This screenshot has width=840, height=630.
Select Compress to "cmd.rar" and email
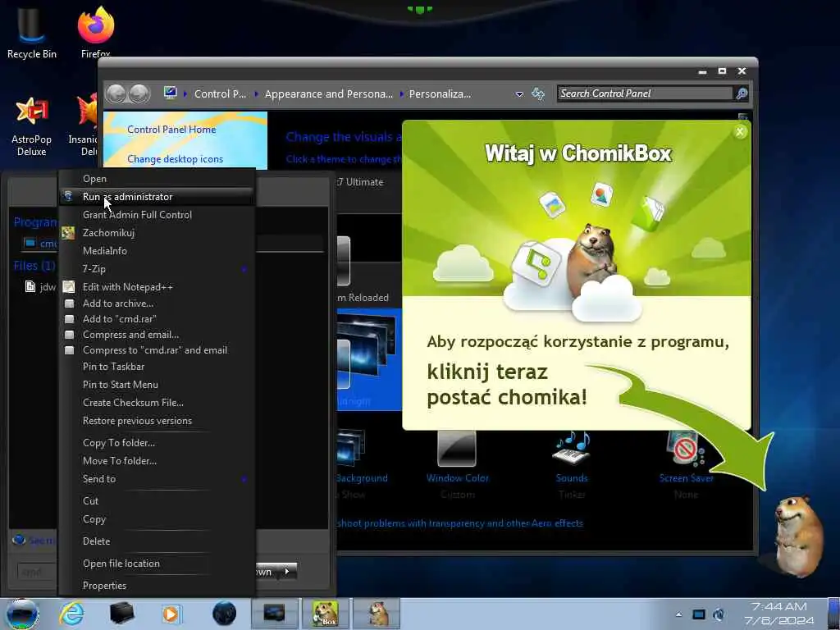click(157, 349)
